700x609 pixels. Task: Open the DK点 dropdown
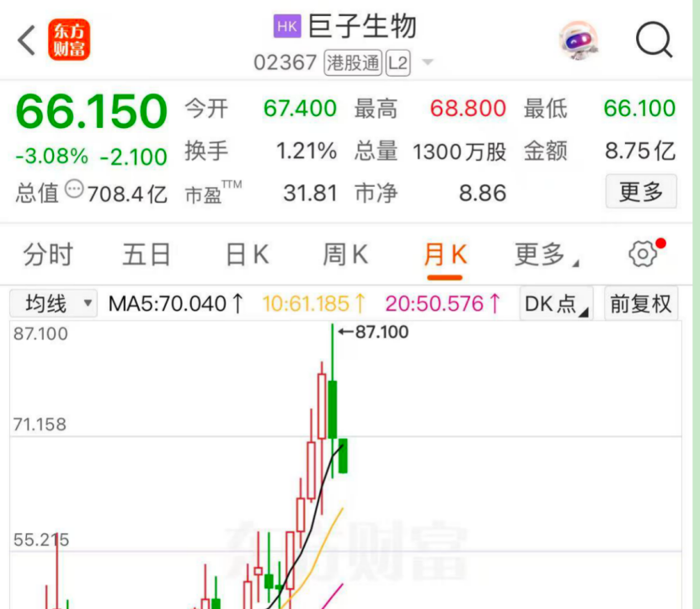[x=556, y=303]
